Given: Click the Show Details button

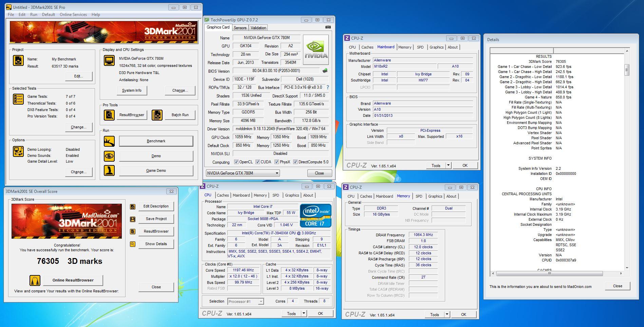Looking at the screenshot, I should click(x=156, y=244).
